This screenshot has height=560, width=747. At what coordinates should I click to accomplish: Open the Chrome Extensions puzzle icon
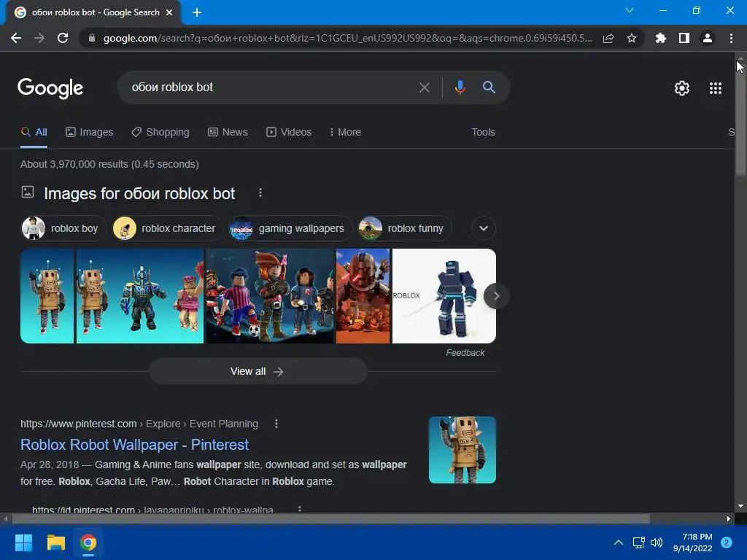coord(661,38)
